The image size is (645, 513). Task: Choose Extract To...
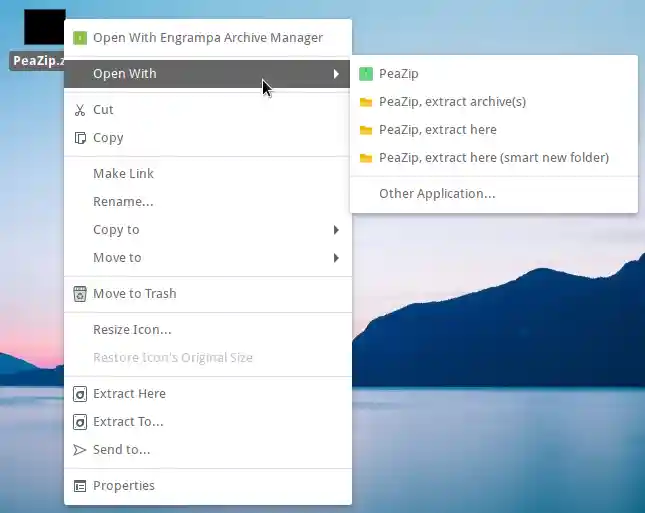208,422
